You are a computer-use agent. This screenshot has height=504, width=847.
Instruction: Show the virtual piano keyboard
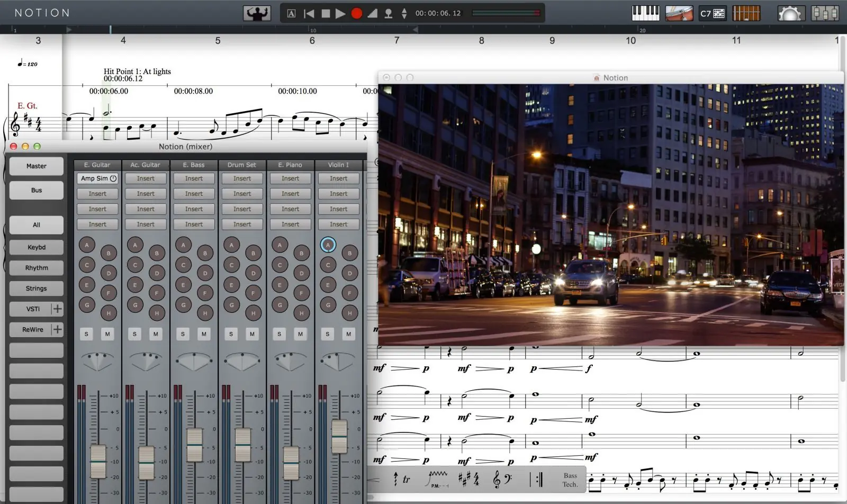(x=646, y=13)
